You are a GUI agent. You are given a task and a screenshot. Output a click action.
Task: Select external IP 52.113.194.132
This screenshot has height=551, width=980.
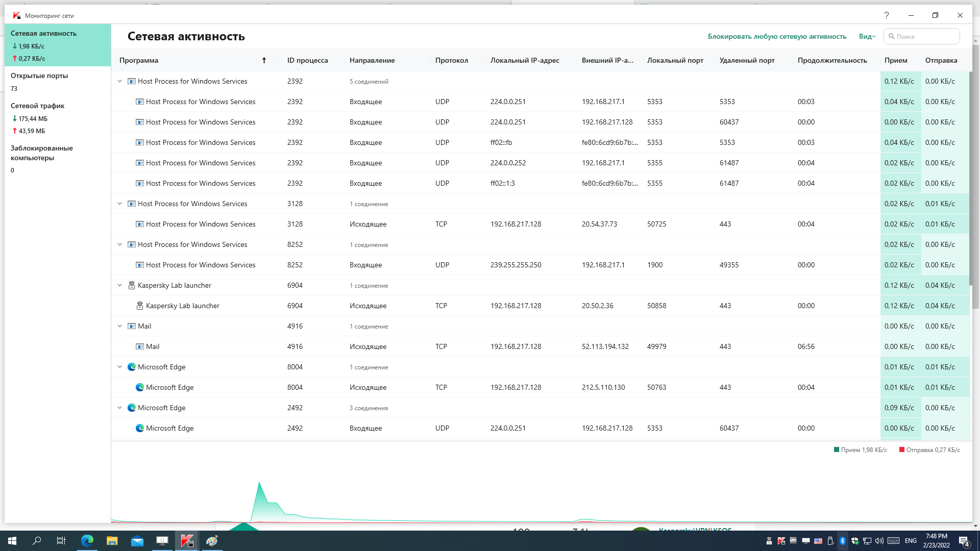pos(605,346)
